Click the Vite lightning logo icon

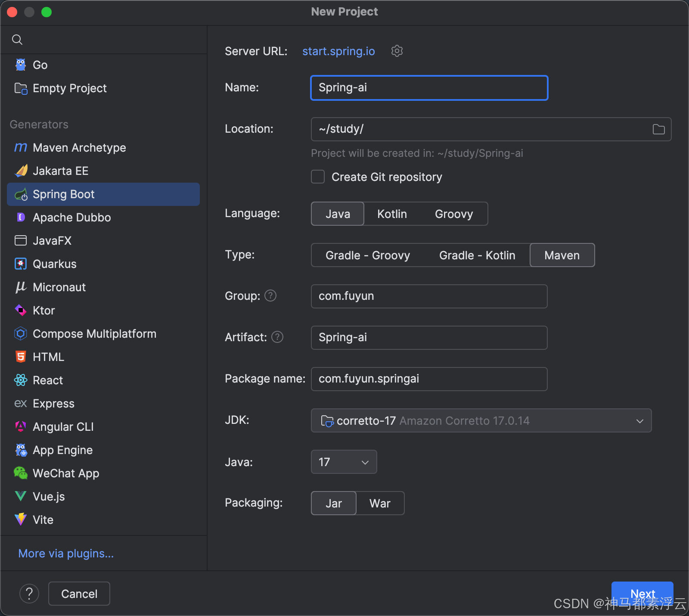point(21,520)
